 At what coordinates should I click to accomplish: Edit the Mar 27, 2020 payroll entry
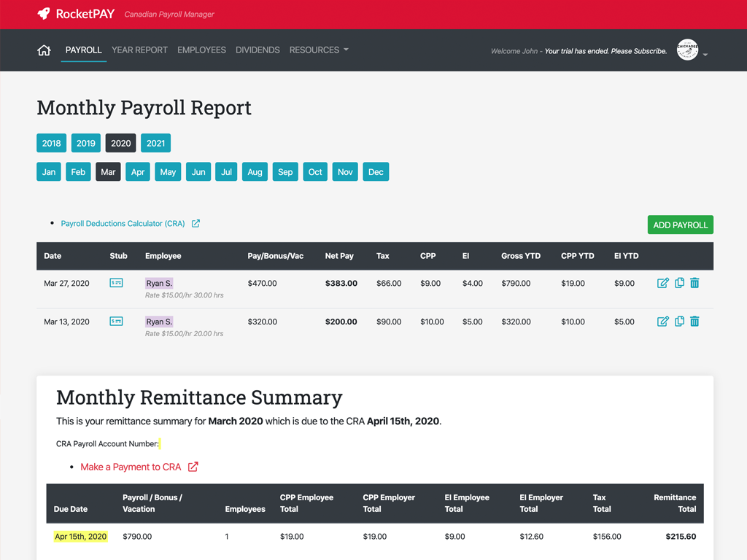pos(662,283)
